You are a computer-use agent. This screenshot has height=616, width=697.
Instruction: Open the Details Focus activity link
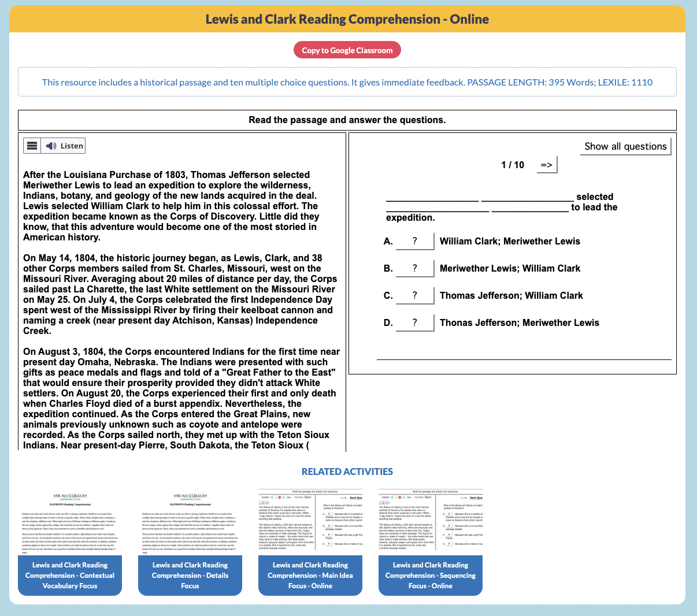190,575
